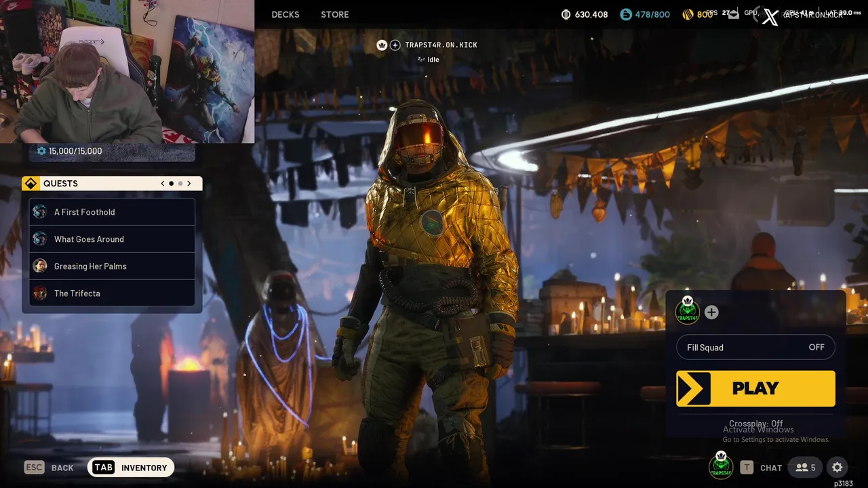This screenshot has width=868, height=488.
Task: Add squad member with plus button
Action: coord(711,312)
